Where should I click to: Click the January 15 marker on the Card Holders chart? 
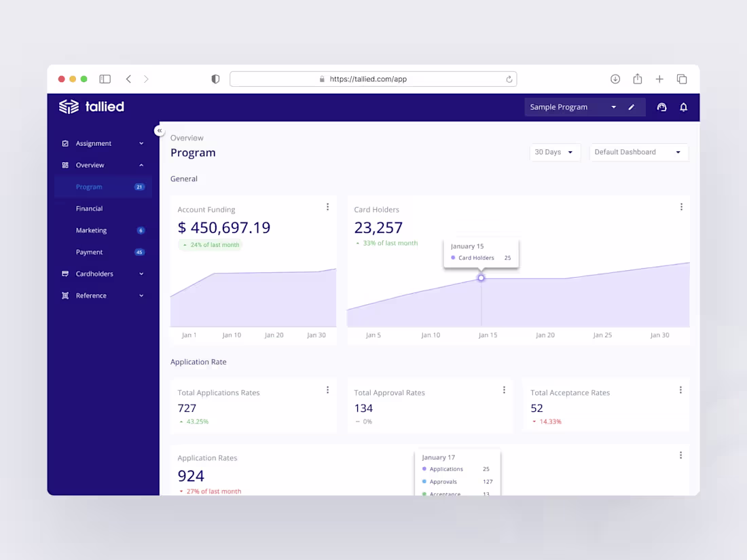pos(481,278)
